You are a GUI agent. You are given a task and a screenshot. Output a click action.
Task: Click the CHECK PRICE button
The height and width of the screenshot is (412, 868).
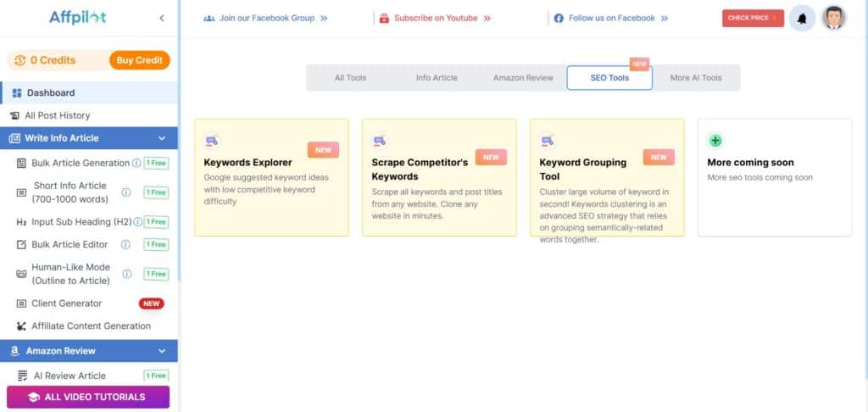tap(753, 19)
